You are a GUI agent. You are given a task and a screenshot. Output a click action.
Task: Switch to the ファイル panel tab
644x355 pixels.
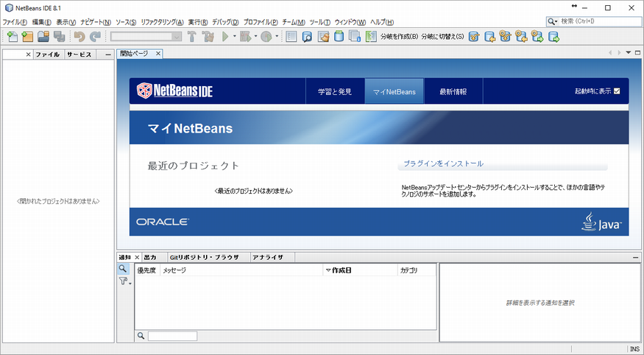pyautogui.click(x=48, y=55)
